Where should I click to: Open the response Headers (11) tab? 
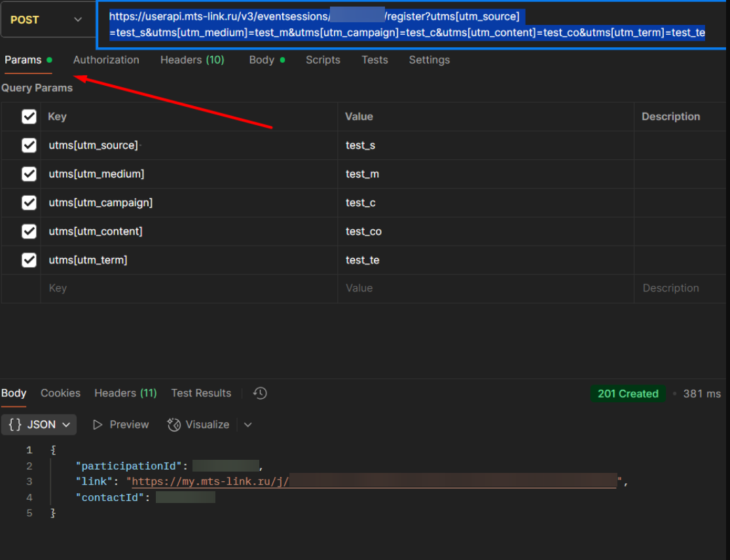tap(126, 393)
